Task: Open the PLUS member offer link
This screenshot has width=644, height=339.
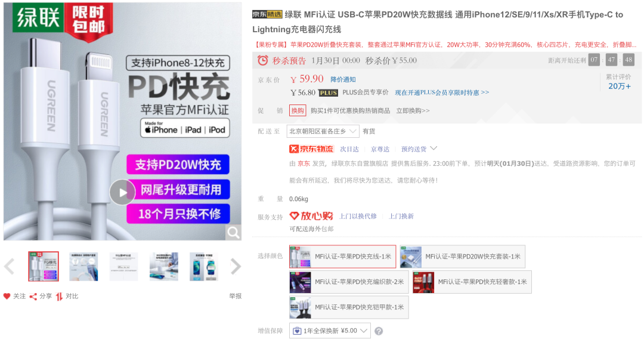Action: [x=442, y=93]
